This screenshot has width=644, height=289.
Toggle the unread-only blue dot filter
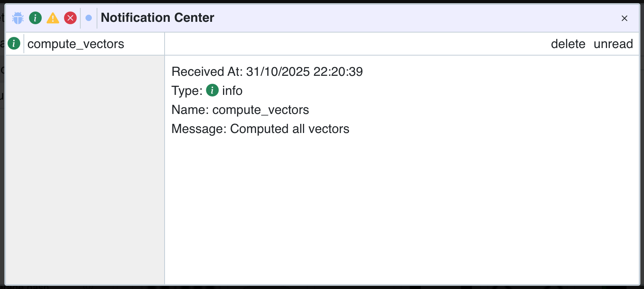pos(88,18)
